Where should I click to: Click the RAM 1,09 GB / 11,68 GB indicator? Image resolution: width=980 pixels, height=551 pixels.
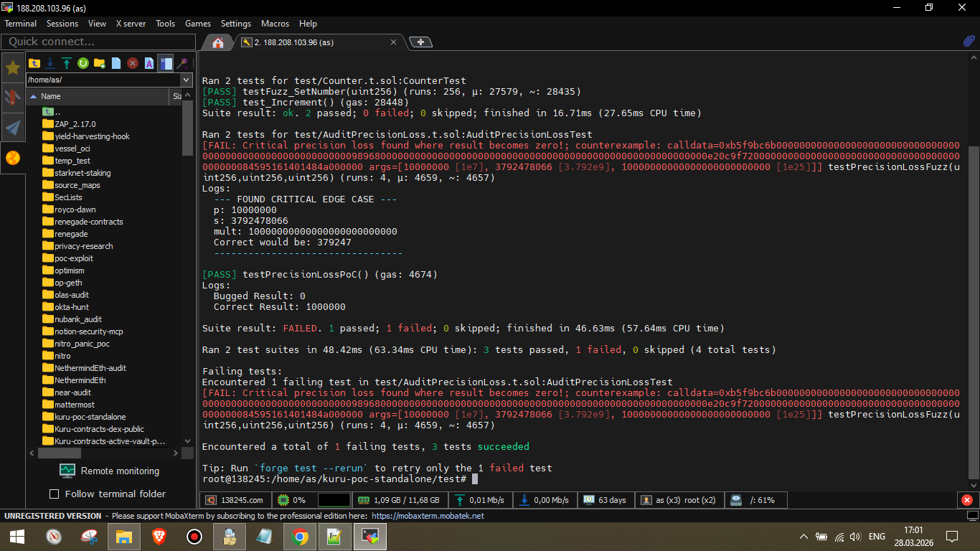(398, 500)
